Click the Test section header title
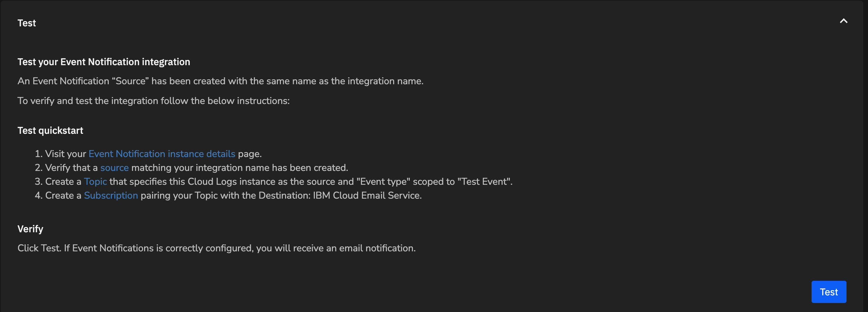868x312 pixels. pos(27,23)
